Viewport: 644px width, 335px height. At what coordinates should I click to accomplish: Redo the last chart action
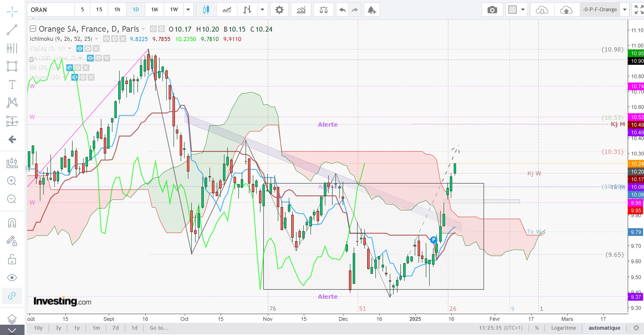click(355, 10)
